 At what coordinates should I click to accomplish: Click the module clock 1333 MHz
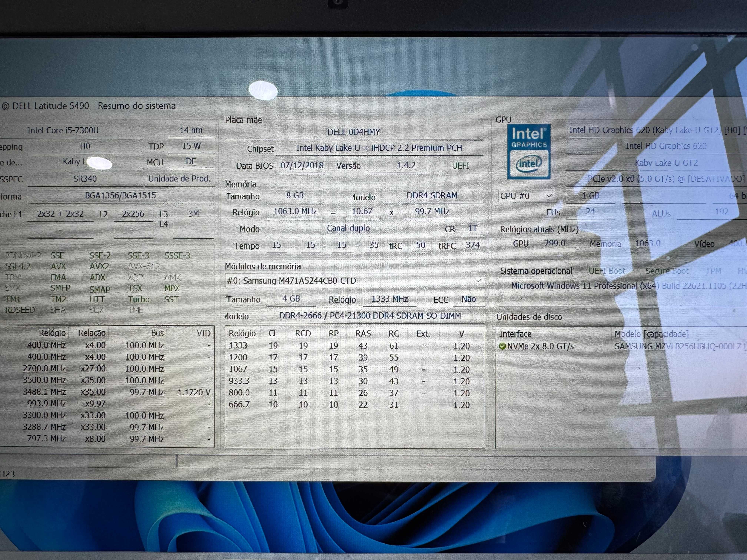click(390, 299)
